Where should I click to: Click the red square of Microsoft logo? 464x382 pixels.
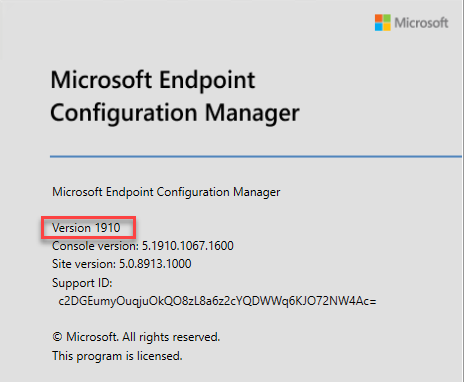click(378, 18)
